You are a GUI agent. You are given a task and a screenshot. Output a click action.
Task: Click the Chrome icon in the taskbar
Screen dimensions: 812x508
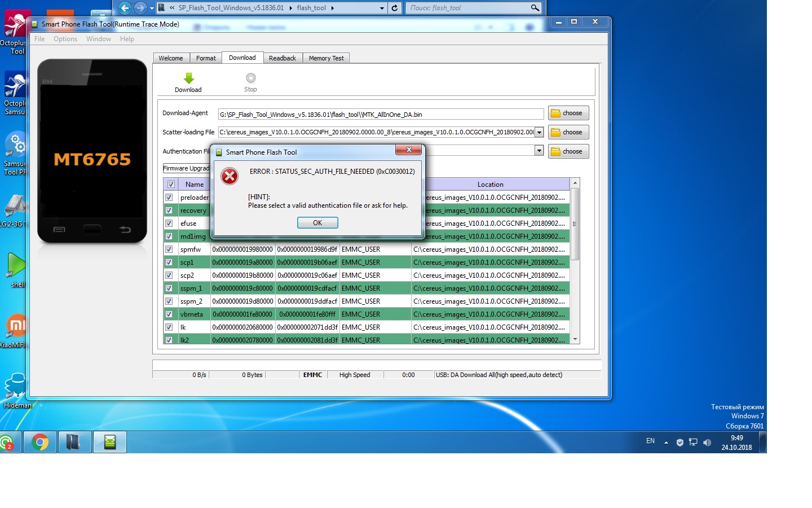click(39, 442)
